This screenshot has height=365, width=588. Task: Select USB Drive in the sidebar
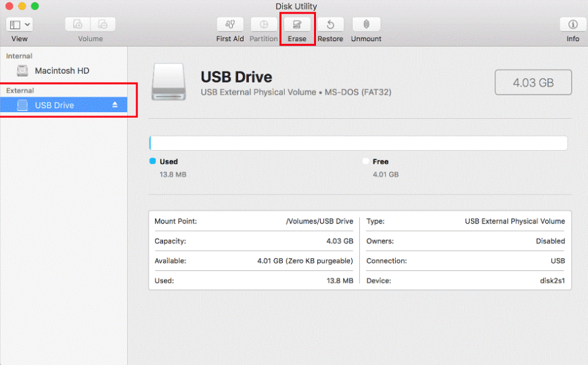tap(64, 105)
